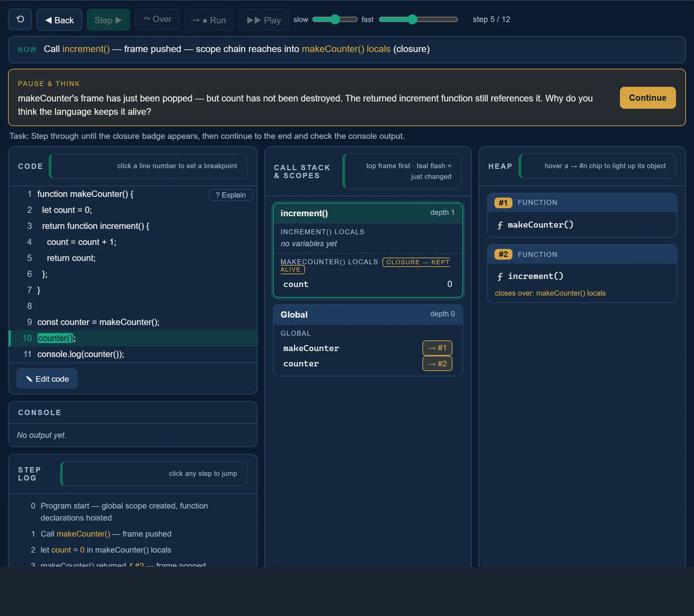694x616 pixels.
Task: Set breakpoint on line number 2
Action: pyautogui.click(x=29, y=210)
